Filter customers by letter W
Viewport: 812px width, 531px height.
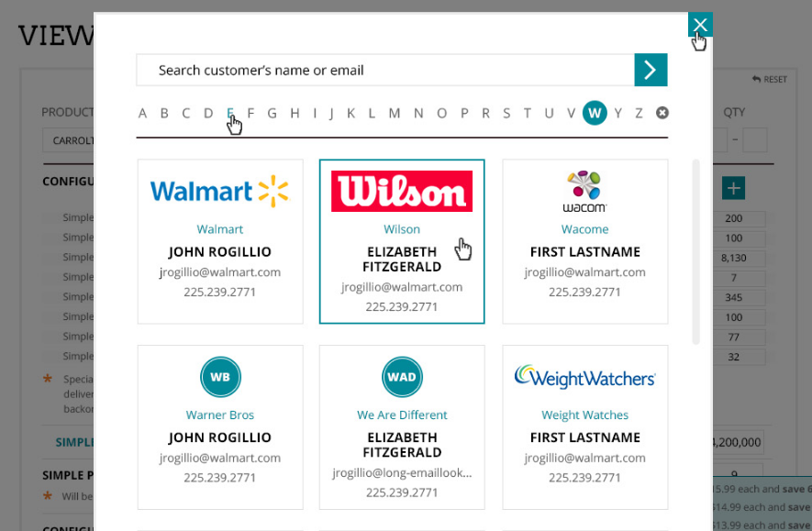pos(595,113)
